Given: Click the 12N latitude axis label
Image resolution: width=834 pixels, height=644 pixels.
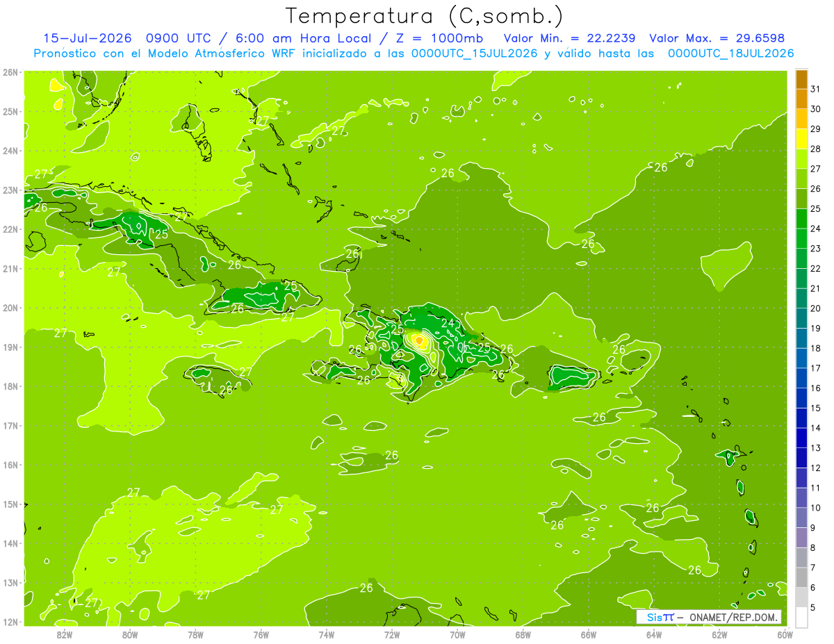Looking at the screenshot, I should click(x=10, y=622).
